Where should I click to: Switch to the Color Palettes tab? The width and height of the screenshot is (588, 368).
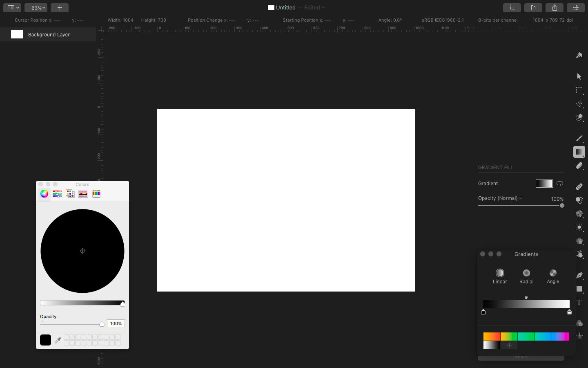point(70,194)
